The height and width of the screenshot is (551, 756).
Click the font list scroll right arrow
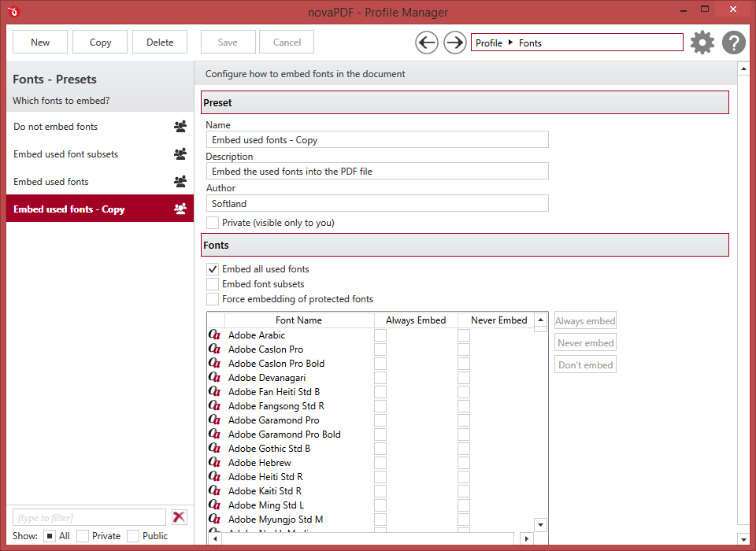pyautogui.click(x=527, y=538)
